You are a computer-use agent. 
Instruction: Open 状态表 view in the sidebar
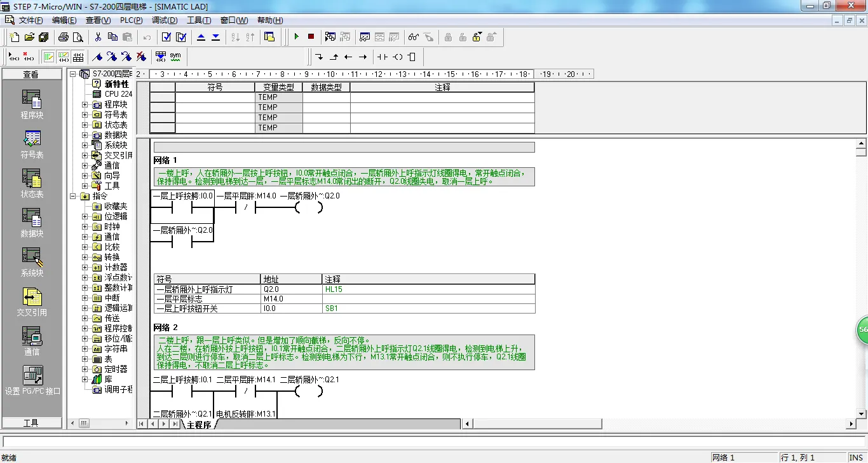tap(32, 184)
